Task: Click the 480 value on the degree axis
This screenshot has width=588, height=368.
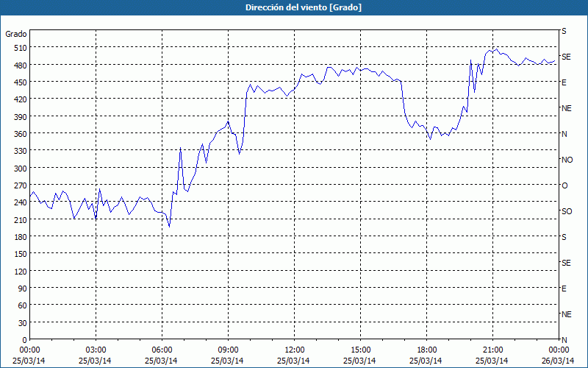Action: pyautogui.click(x=21, y=65)
